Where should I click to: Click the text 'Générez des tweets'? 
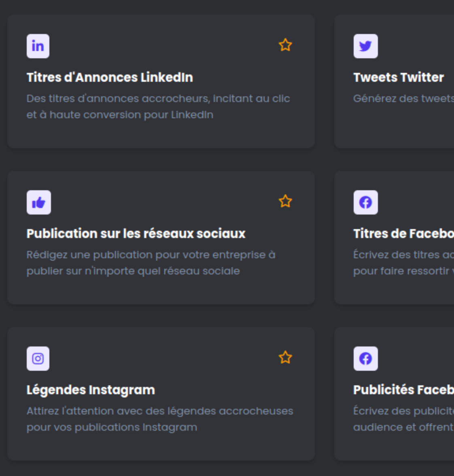tap(404, 98)
